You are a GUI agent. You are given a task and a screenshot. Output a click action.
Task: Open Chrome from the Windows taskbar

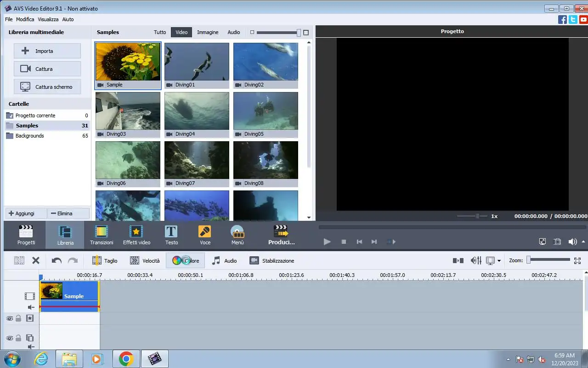(x=126, y=359)
